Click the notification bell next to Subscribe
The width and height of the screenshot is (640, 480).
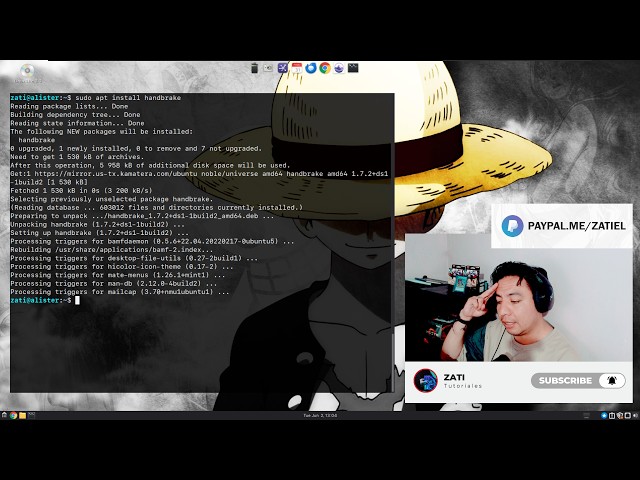612,381
